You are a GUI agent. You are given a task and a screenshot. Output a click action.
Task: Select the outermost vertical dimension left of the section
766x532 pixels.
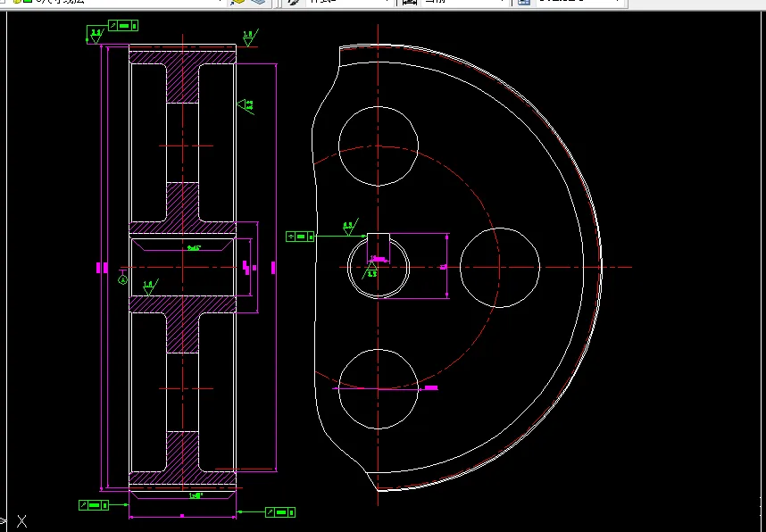101,267
